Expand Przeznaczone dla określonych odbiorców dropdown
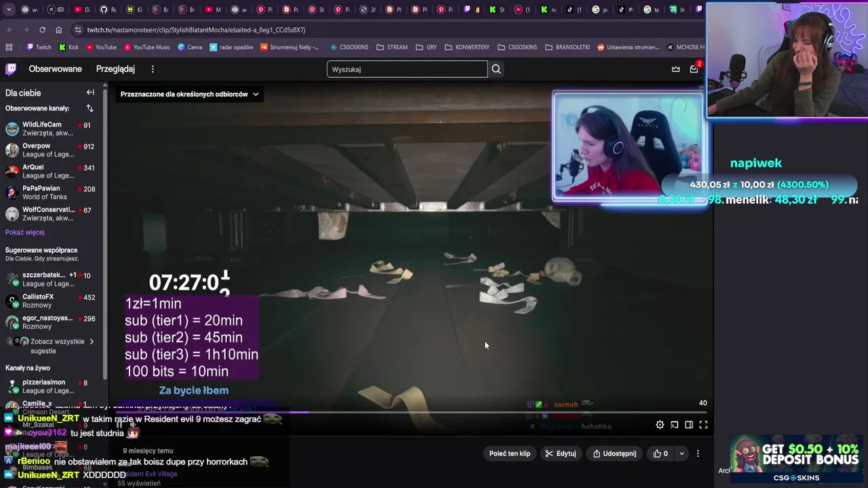This screenshot has height=488, width=868. [189, 94]
